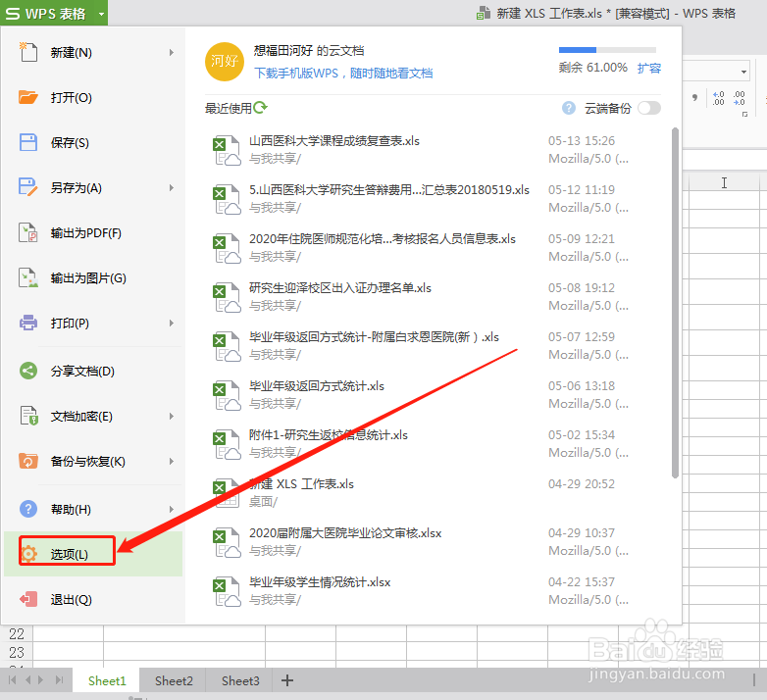
Task: Click the 扩容 expand storage link
Action: coord(648,68)
